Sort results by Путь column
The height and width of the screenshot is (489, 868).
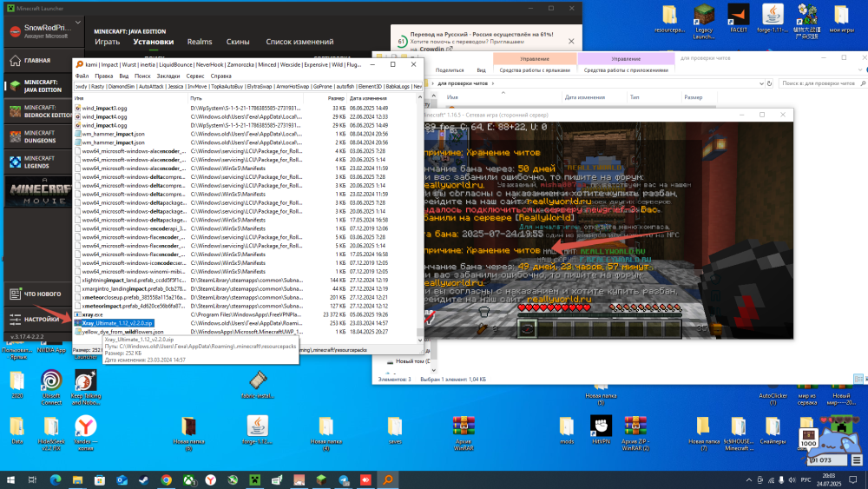click(x=247, y=98)
